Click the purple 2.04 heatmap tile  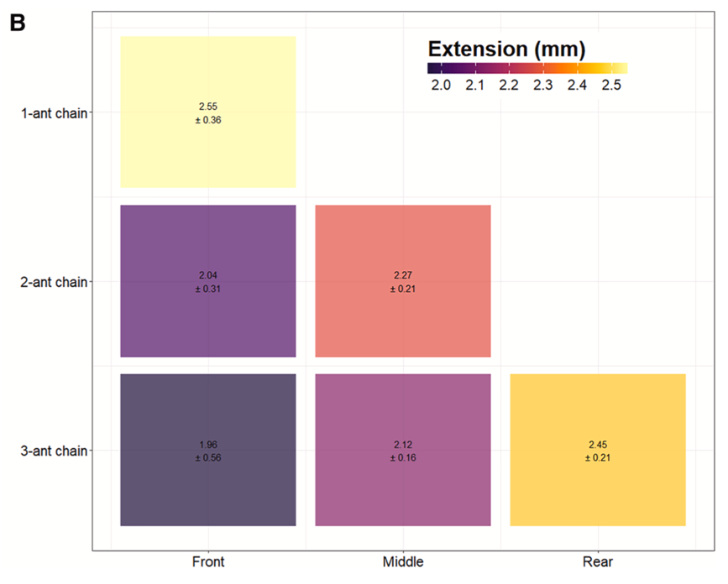(207, 281)
